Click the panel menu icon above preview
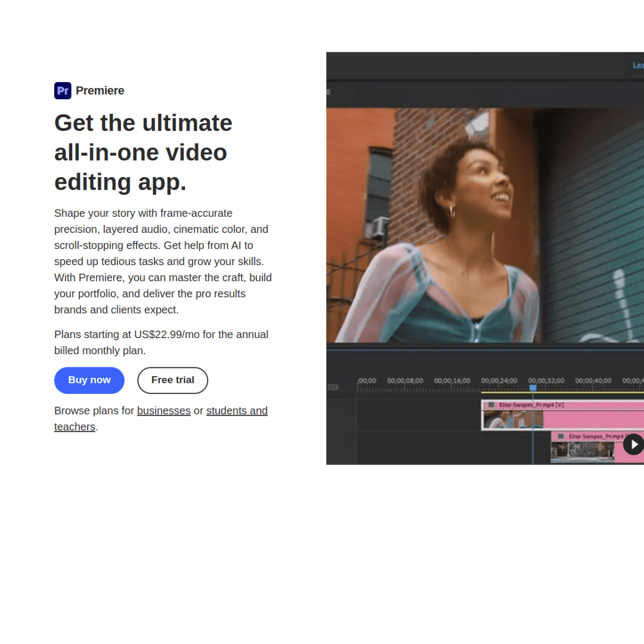 pos(329,92)
